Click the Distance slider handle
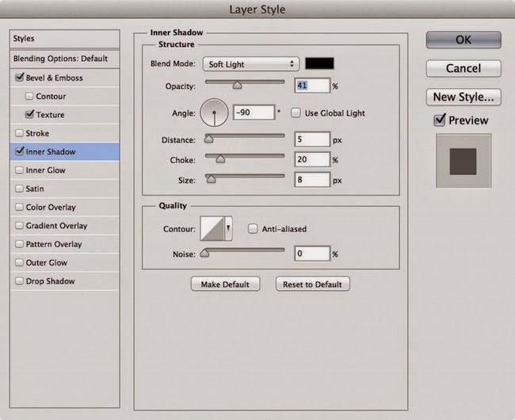 pyautogui.click(x=208, y=139)
